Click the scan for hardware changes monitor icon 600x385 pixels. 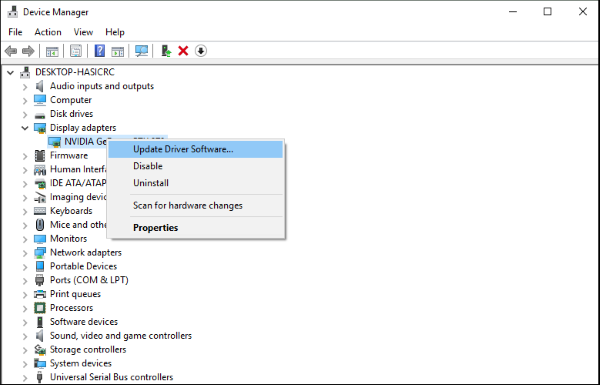tap(141, 51)
